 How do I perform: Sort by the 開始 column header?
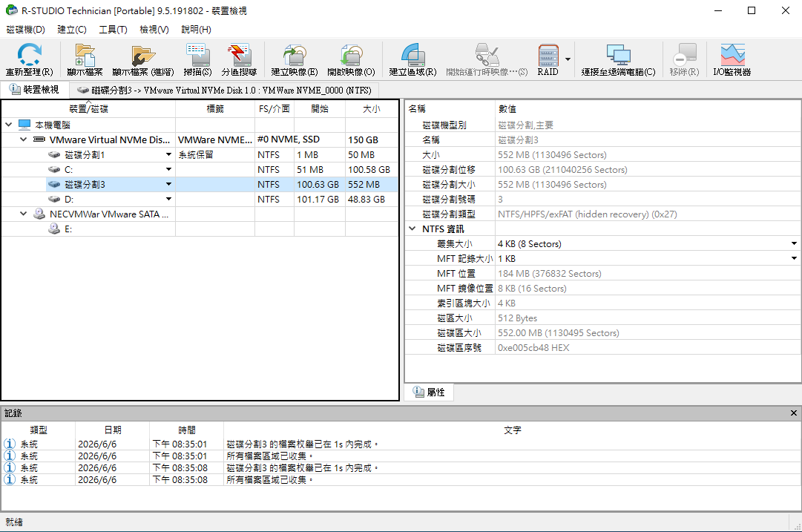(320, 109)
